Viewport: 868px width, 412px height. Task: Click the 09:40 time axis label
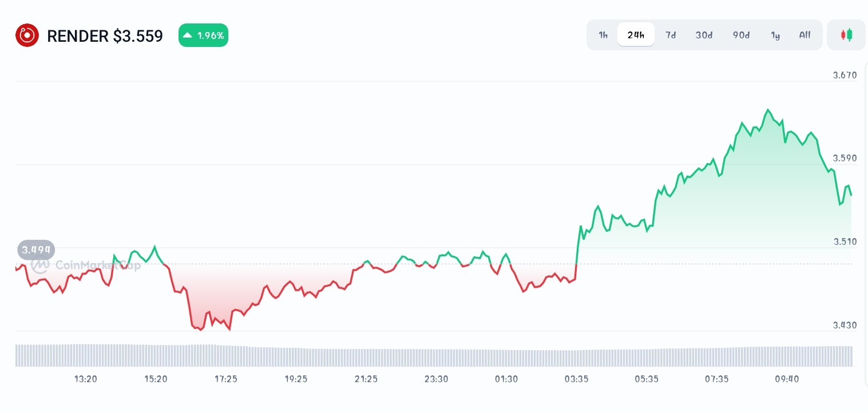pyautogui.click(x=787, y=379)
